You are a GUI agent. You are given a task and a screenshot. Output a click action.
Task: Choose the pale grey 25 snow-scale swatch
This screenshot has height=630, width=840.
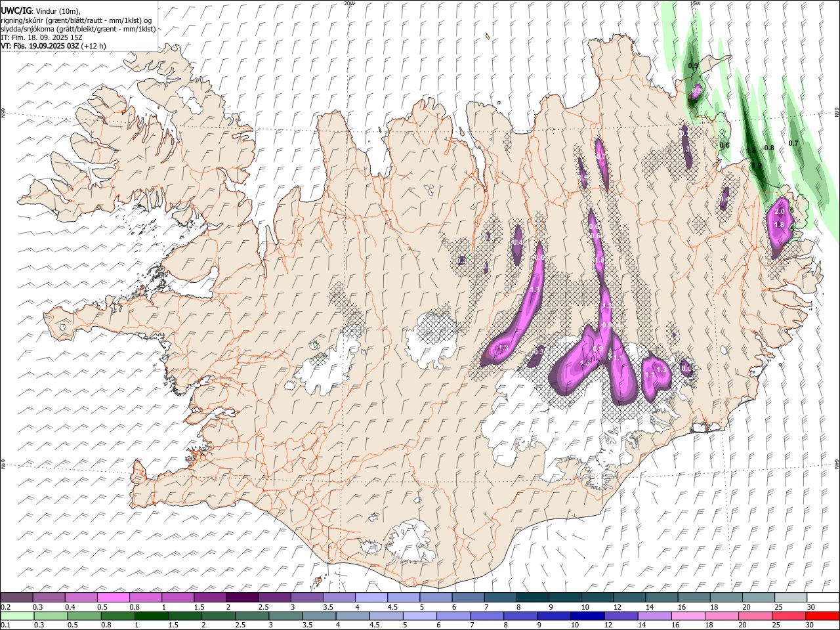click(x=790, y=598)
